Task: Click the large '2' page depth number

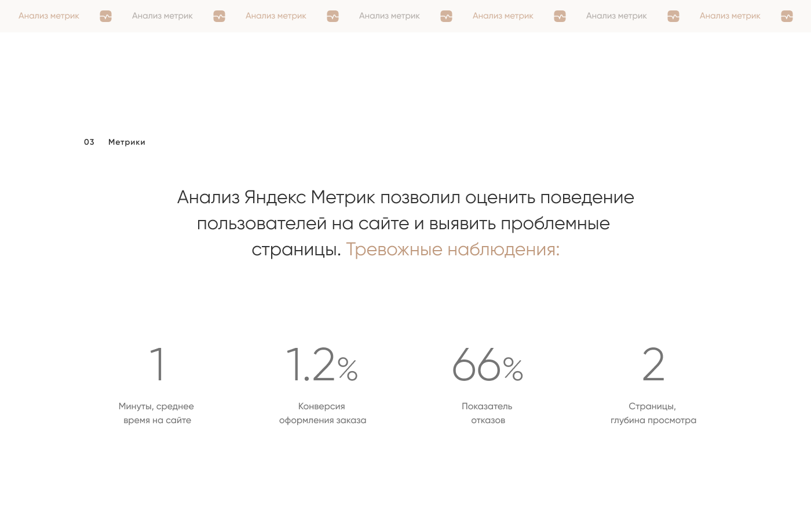Action: pos(653,365)
